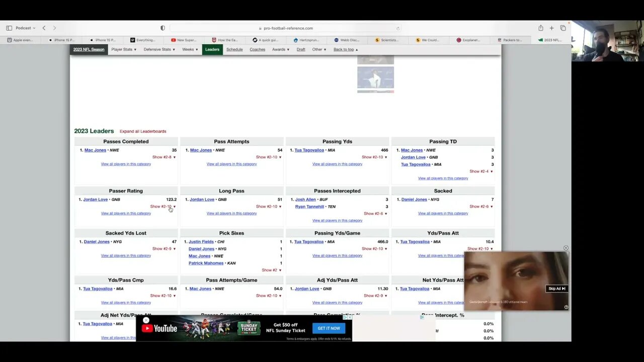Open Ryan Tannehill under Passes Intercepted
644x362 pixels.
pyautogui.click(x=309, y=206)
